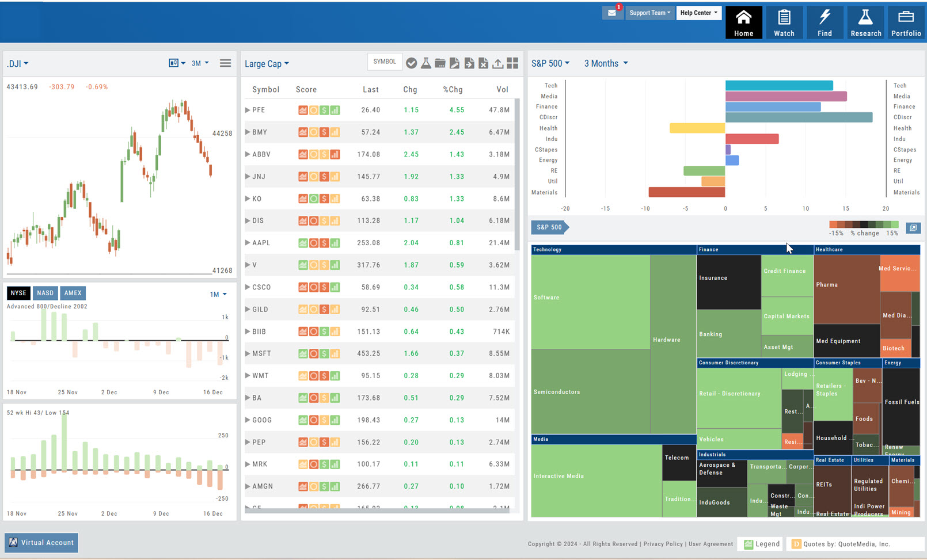The height and width of the screenshot is (560, 927).
Task: Click the research flask icon in watchlist toolbar
Action: [x=425, y=63]
